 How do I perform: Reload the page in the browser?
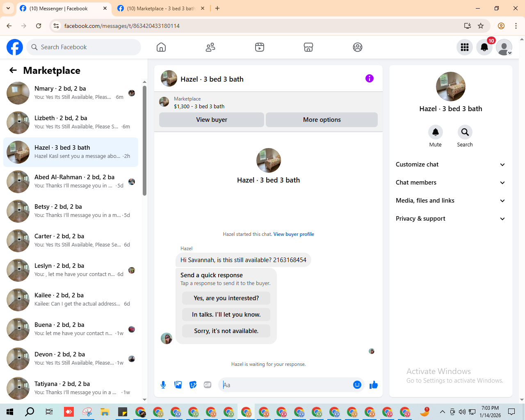(x=39, y=26)
